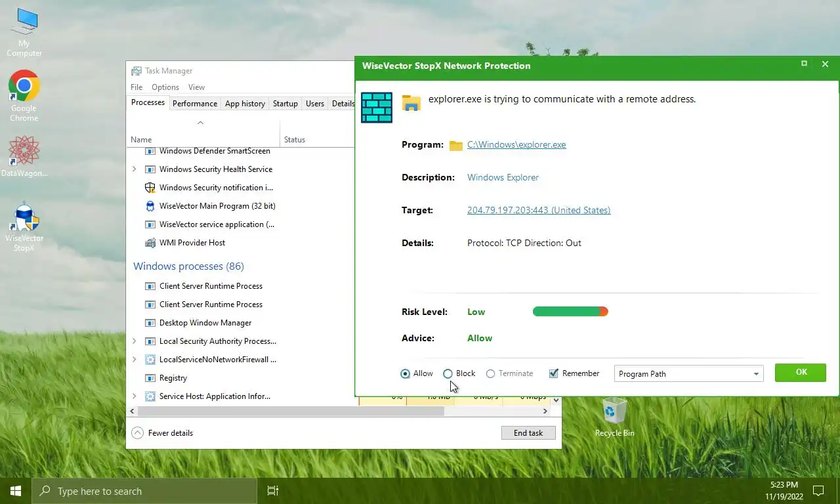Click the second Client Server Runtime Process icon
This screenshot has width=840, height=504.
[x=150, y=304]
